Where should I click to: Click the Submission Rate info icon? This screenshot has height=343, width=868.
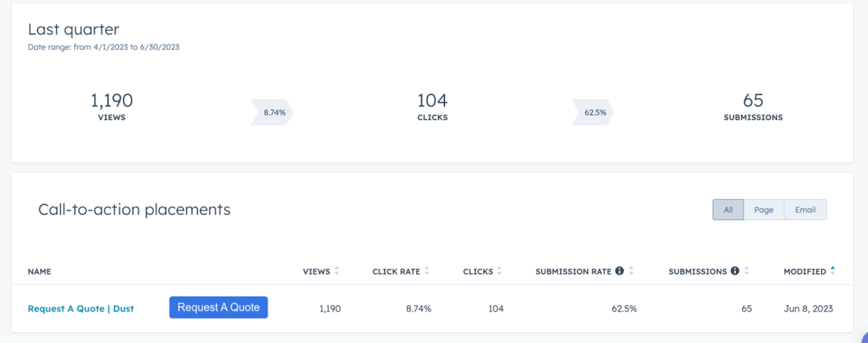620,271
